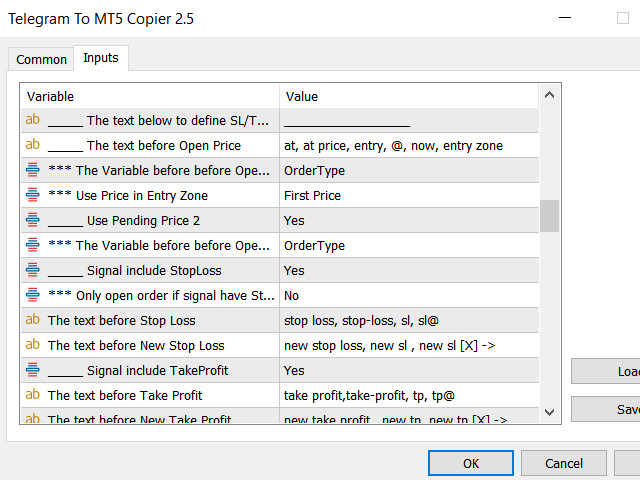Click the vertical scrollbar thumb in the inputs list
This screenshot has height=480, width=640.
coord(549,216)
